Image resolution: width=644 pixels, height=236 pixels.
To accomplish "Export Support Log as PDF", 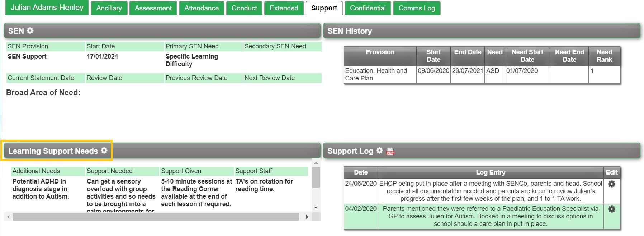I will (390, 152).
